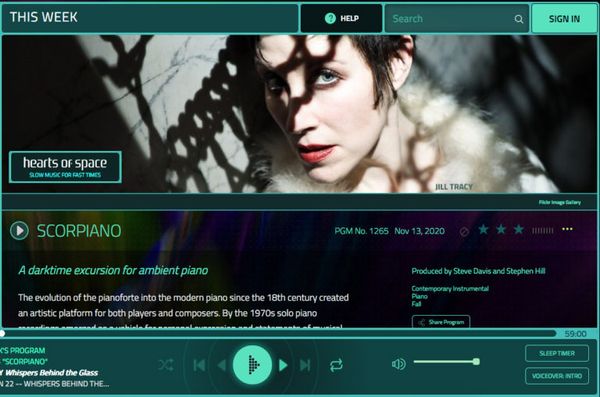This screenshot has width=600, height=397.
Task: Toggle repeat loop icon
Action: pos(336,365)
